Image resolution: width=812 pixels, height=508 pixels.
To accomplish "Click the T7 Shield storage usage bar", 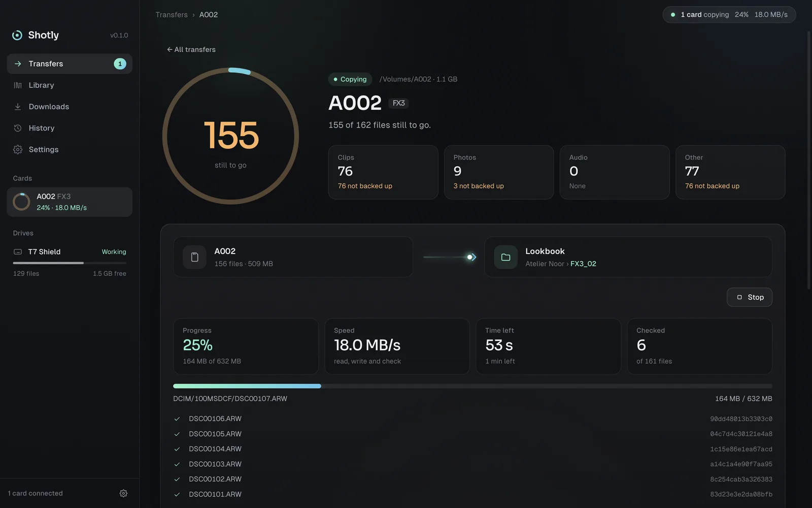I will pos(70,263).
